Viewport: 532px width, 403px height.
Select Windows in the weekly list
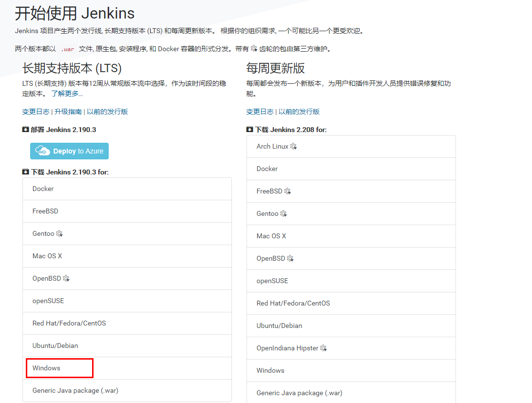pyautogui.click(x=351, y=370)
